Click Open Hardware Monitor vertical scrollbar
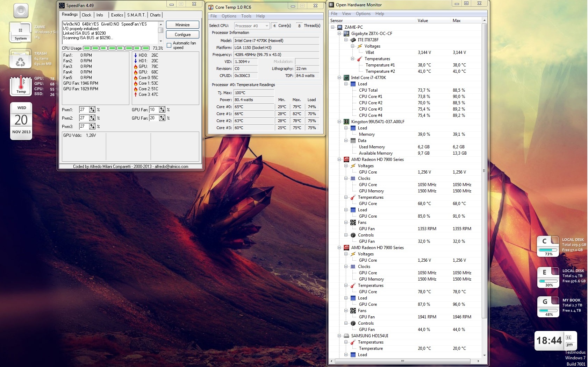 pos(484,188)
